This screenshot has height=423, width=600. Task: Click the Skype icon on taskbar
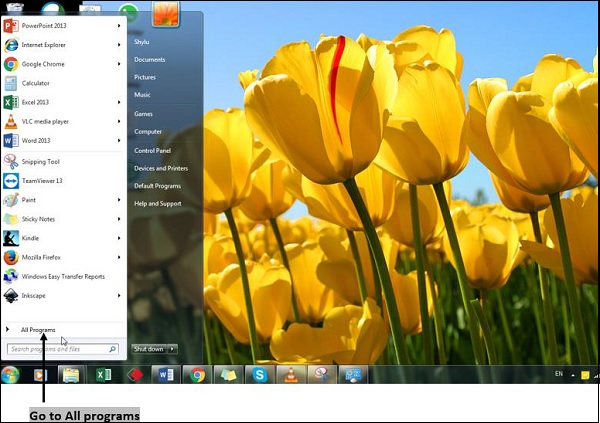(x=260, y=375)
